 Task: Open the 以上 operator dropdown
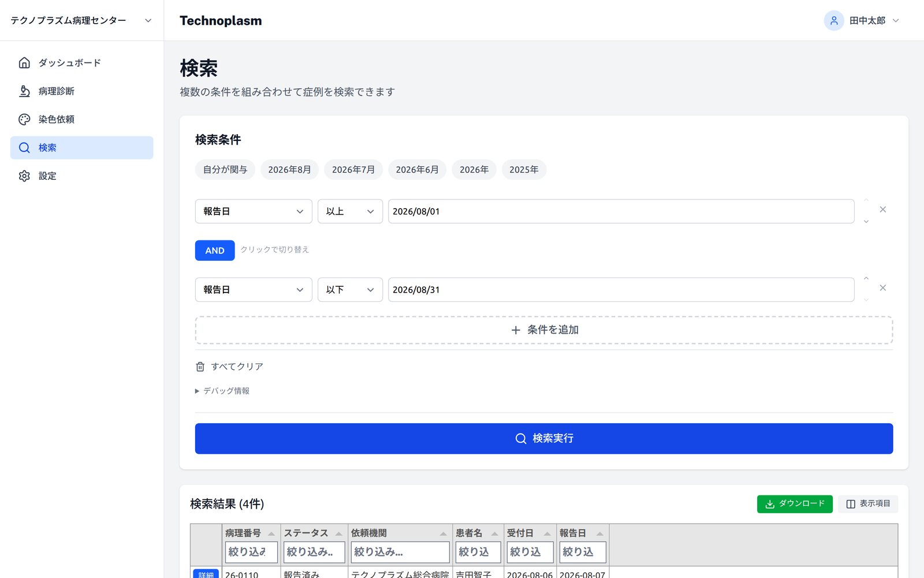click(x=350, y=212)
